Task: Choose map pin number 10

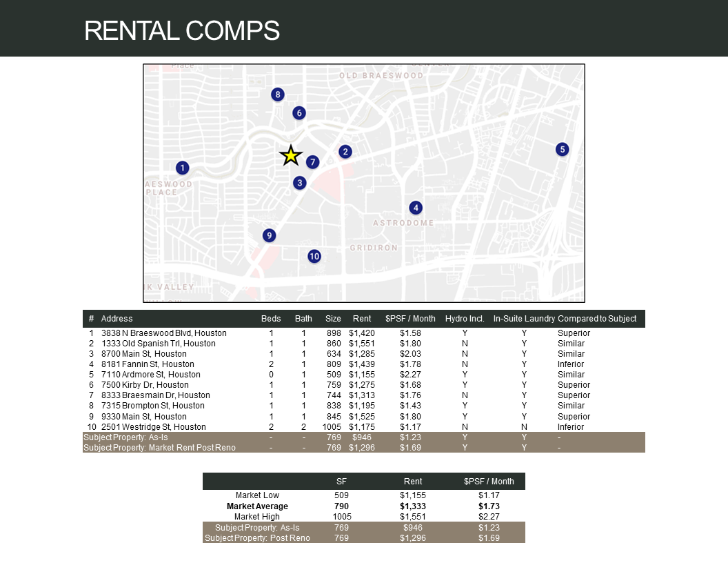Action: click(314, 256)
